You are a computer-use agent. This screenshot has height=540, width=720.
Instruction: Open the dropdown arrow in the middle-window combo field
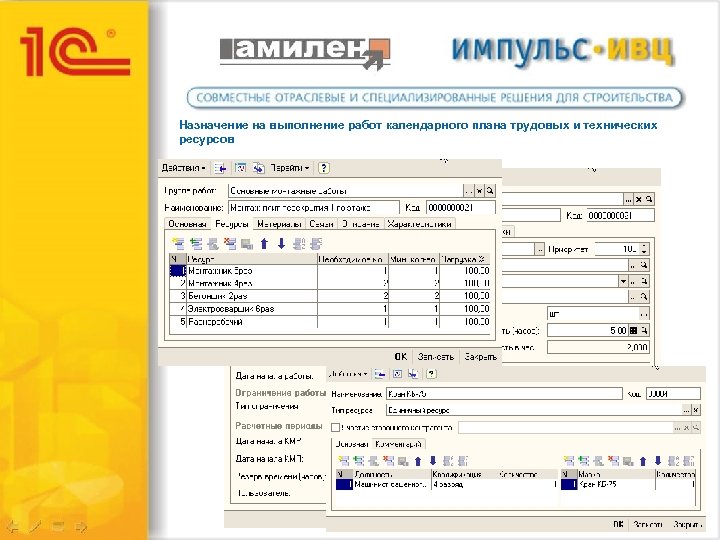(623, 281)
